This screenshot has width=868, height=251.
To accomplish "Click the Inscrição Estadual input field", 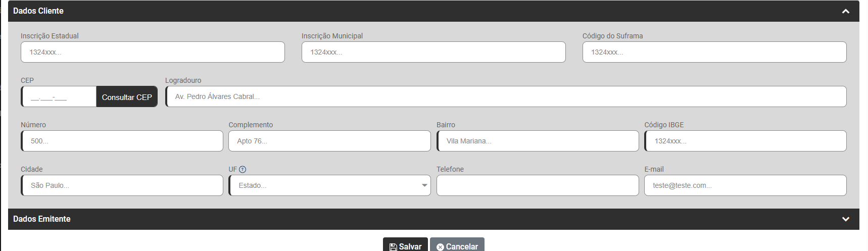I will [153, 52].
